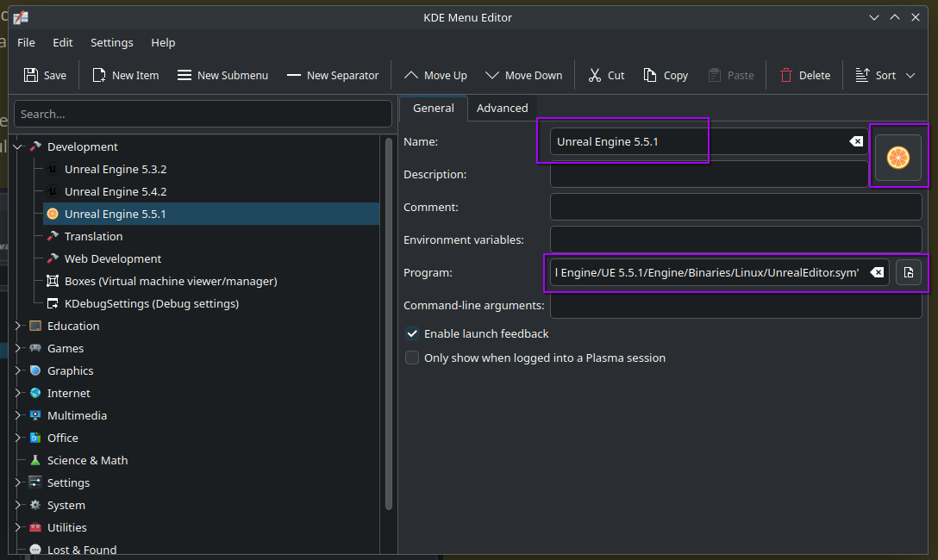
Task: Open the file browser icon beside Program field
Action: tap(908, 272)
